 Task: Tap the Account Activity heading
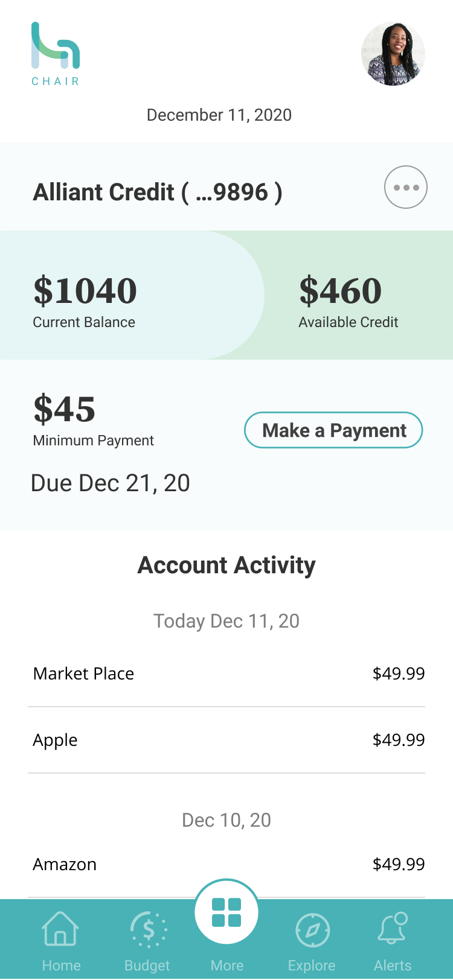point(226,565)
